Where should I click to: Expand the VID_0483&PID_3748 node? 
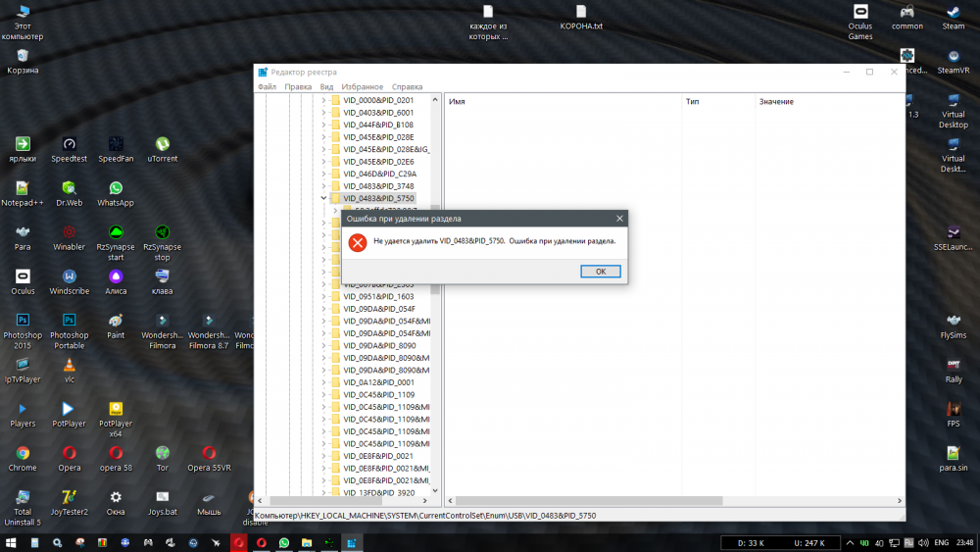[323, 186]
